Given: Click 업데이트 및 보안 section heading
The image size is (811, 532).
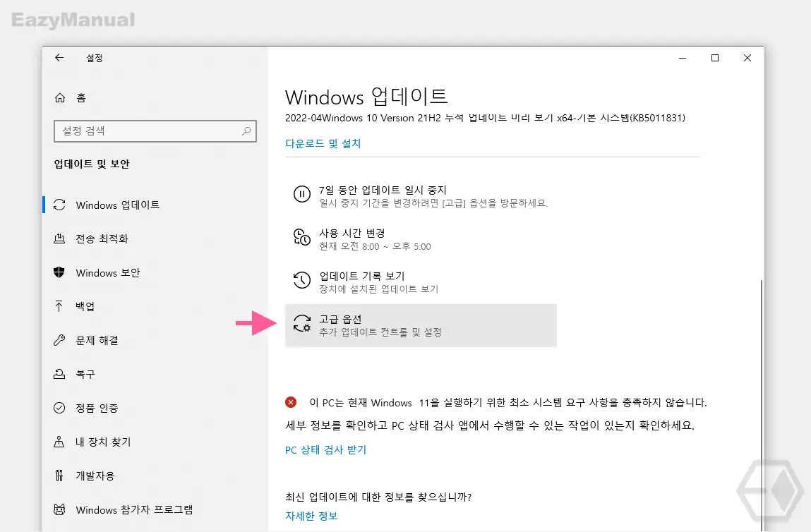Looking at the screenshot, I should point(92,164).
